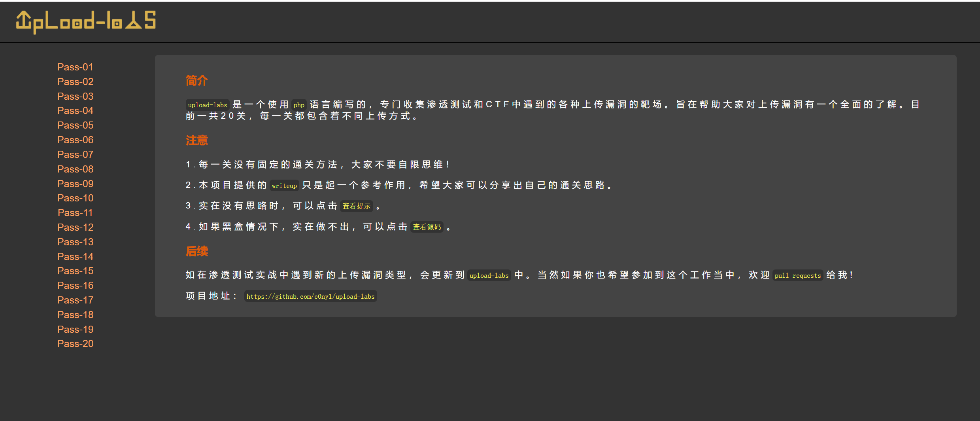Choose Pass-09 in the left menu
The width and height of the screenshot is (980, 421).
[x=75, y=184]
